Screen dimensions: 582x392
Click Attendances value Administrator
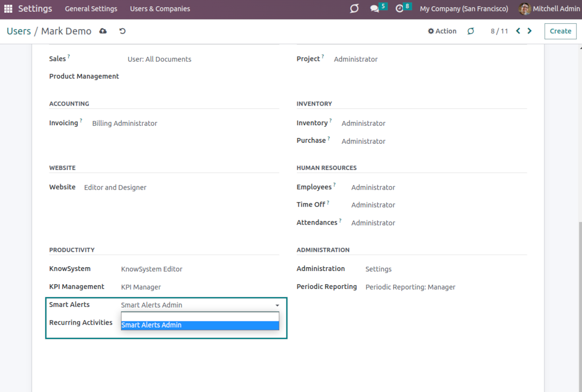373,223
